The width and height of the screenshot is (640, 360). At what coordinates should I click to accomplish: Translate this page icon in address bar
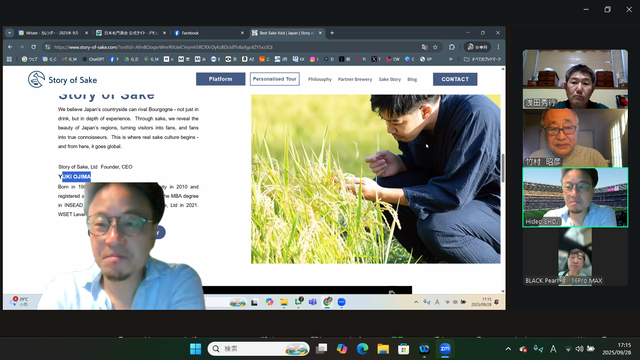424,47
